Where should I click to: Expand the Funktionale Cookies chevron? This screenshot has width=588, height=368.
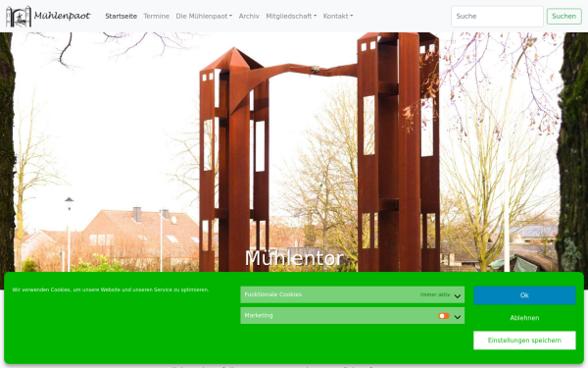click(457, 296)
